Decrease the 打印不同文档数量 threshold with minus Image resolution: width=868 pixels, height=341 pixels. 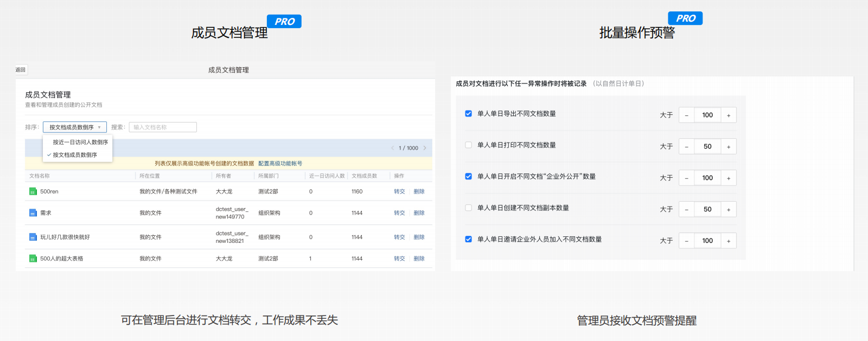686,146
